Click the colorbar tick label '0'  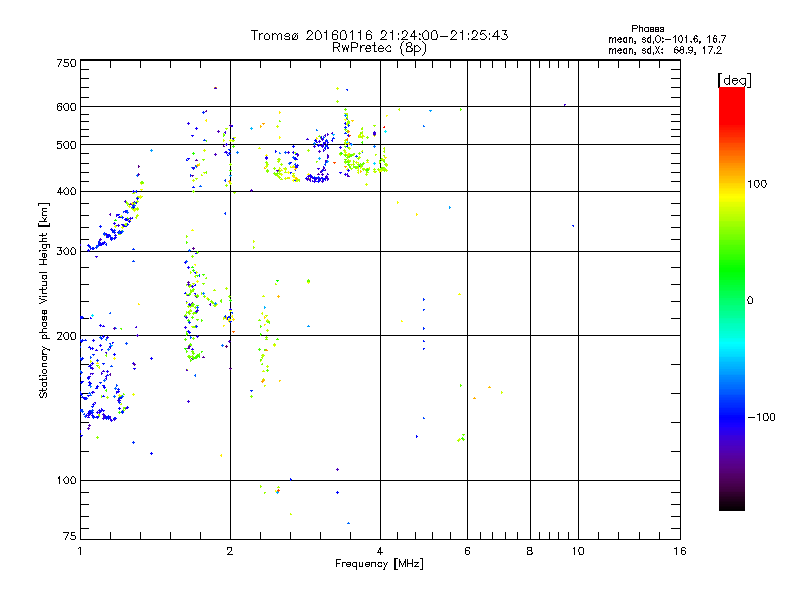750,301
